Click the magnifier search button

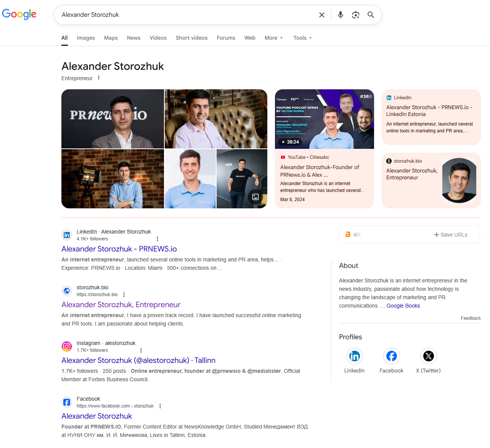click(371, 15)
